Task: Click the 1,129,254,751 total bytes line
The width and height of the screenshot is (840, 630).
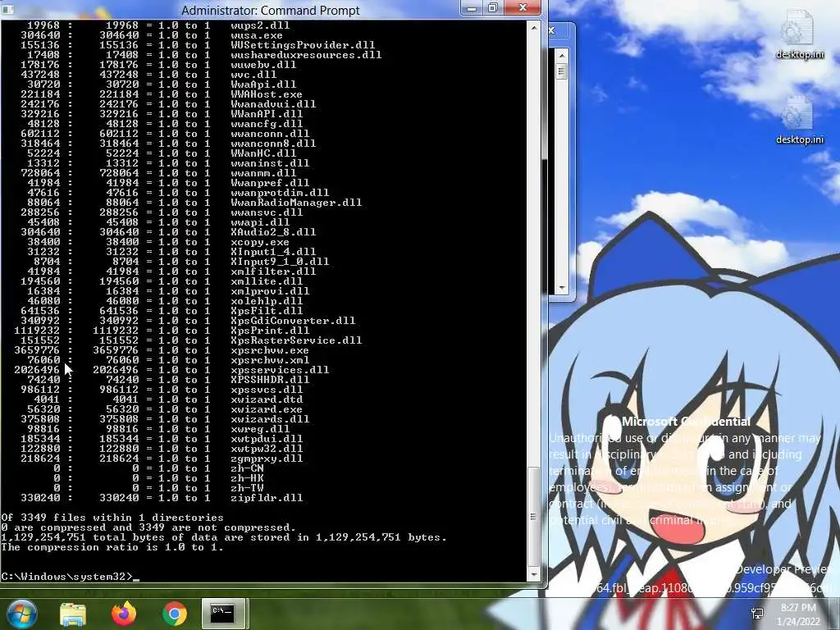Action: pos(223,537)
